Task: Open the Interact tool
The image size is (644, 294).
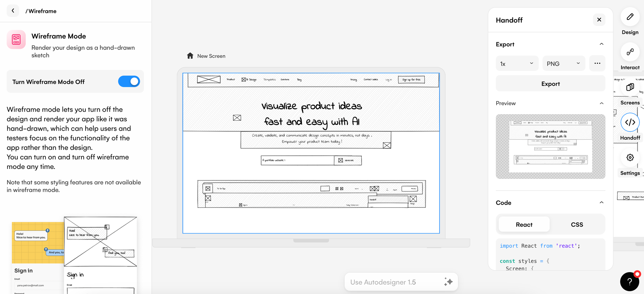Action: tap(630, 52)
